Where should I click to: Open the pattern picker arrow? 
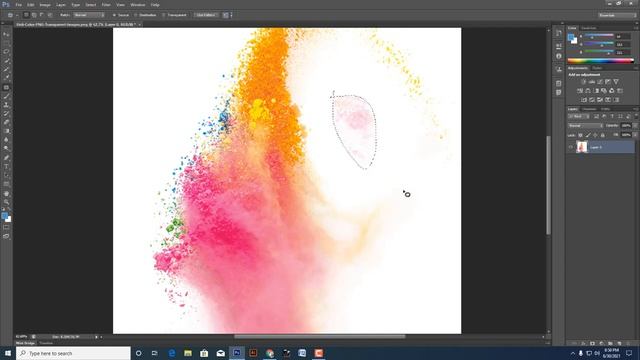pos(231,15)
